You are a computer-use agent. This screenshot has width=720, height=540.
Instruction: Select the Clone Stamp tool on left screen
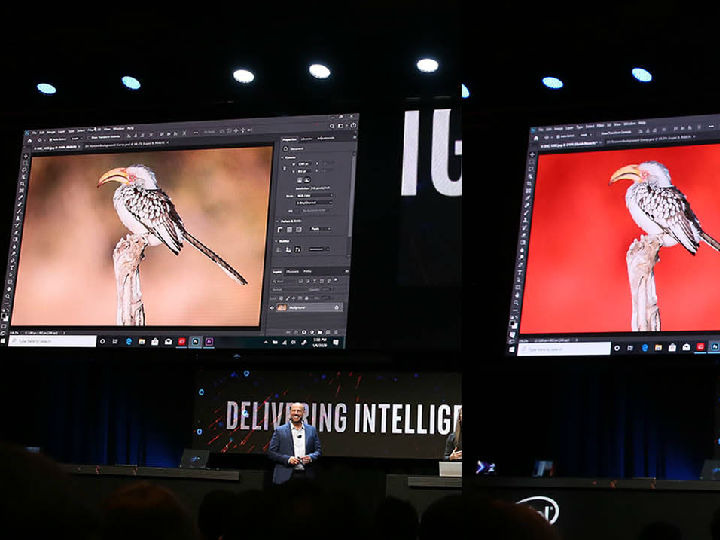[18, 218]
